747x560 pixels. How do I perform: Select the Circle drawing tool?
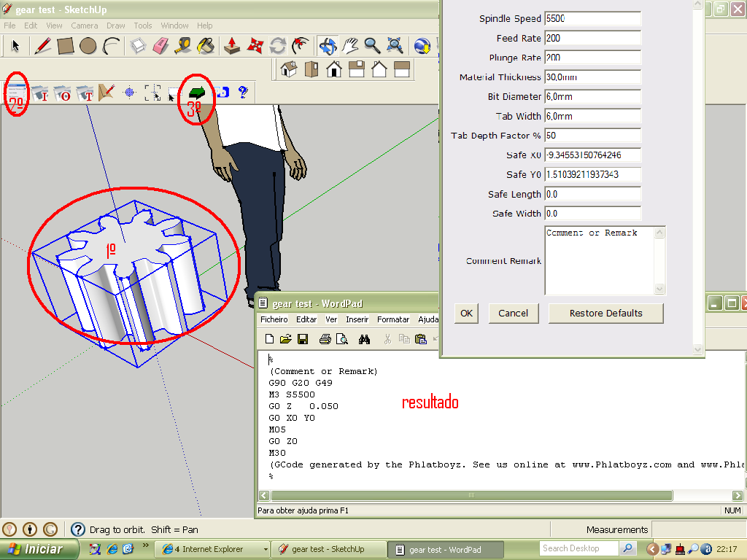click(x=88, y=46)
